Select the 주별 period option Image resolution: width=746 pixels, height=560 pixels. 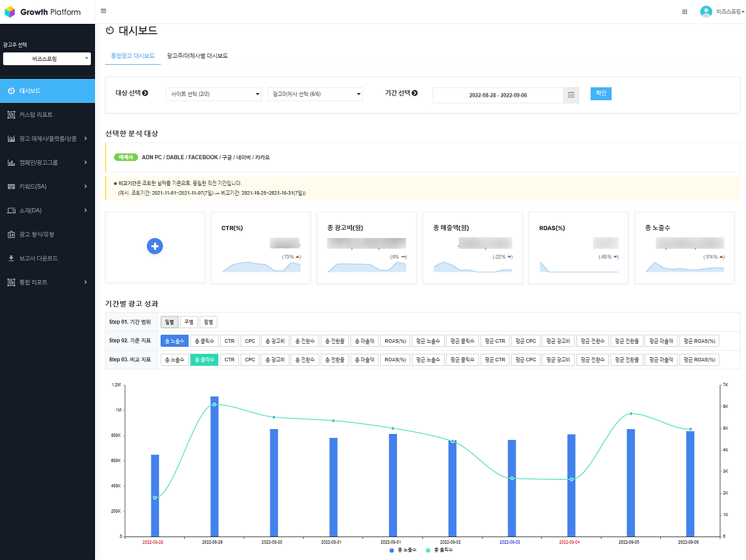(188, 321)
